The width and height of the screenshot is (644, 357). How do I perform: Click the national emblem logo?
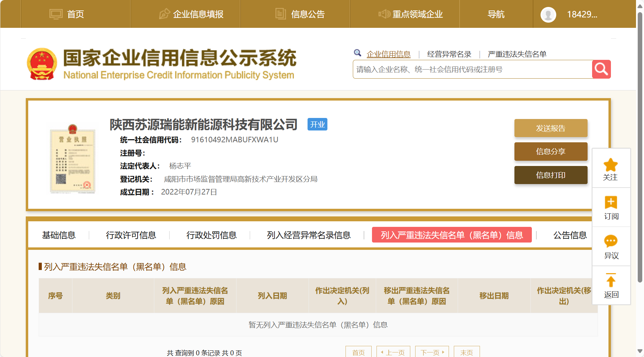[x=42, y=64]
